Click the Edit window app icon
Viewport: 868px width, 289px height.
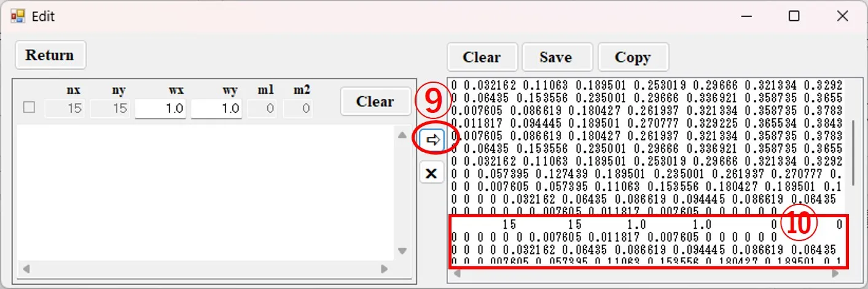pyautogui.click(x=18, y=16)
